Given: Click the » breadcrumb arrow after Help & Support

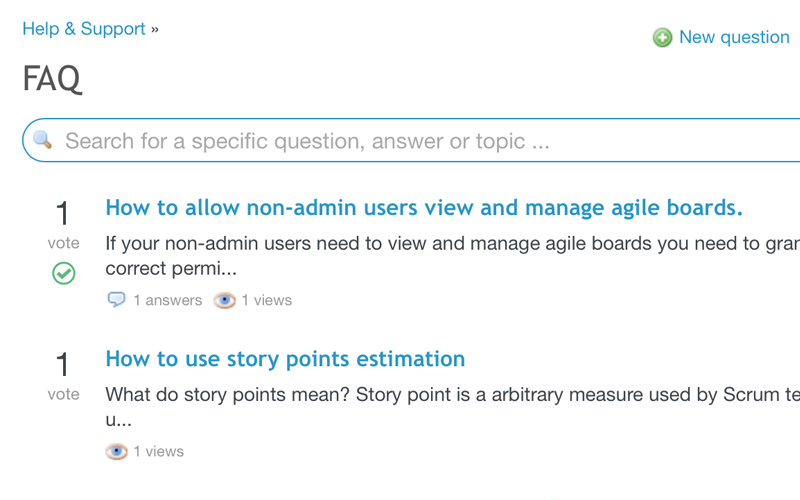Looking at the screenshot, I should (155, 29).
